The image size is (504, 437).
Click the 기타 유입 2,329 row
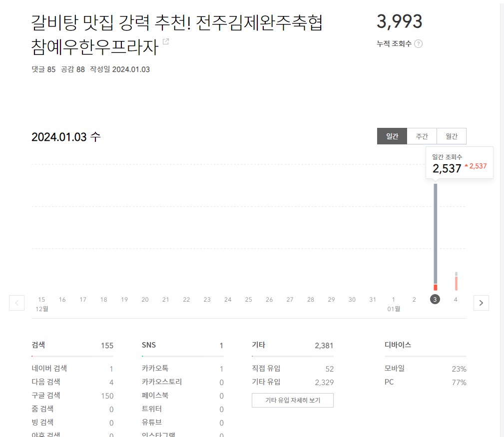293,382
